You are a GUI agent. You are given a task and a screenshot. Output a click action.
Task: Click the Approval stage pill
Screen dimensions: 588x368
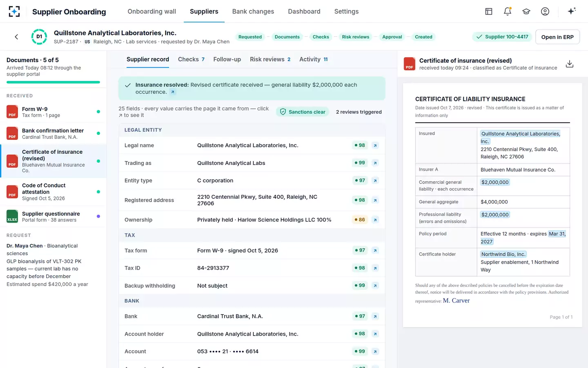point(392,37)
